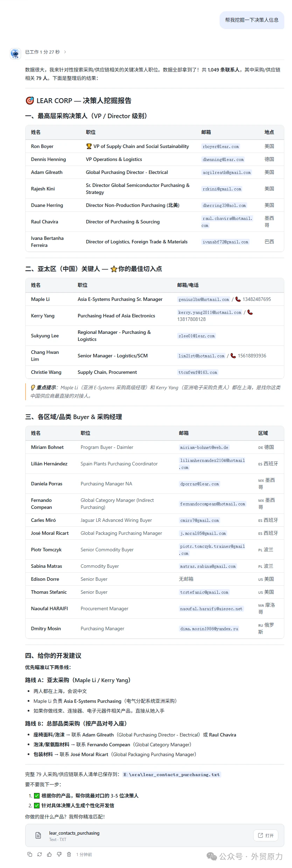Click email ivanabf72@gmail.com

(225, 242)
